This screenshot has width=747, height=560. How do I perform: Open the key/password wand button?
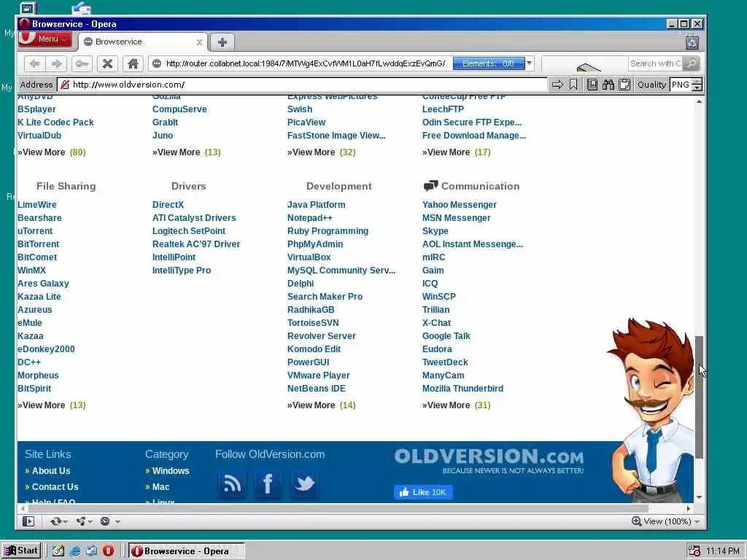82,63
